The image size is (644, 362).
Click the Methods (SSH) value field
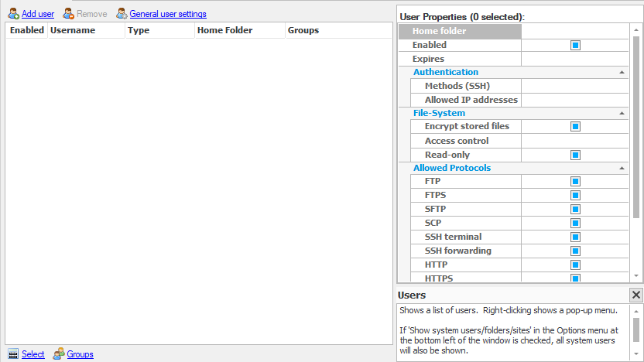(575, 86)
